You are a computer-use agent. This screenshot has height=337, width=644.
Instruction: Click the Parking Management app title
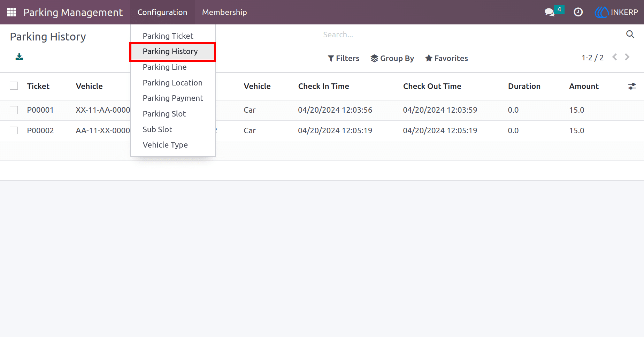[x=73, y=12]
